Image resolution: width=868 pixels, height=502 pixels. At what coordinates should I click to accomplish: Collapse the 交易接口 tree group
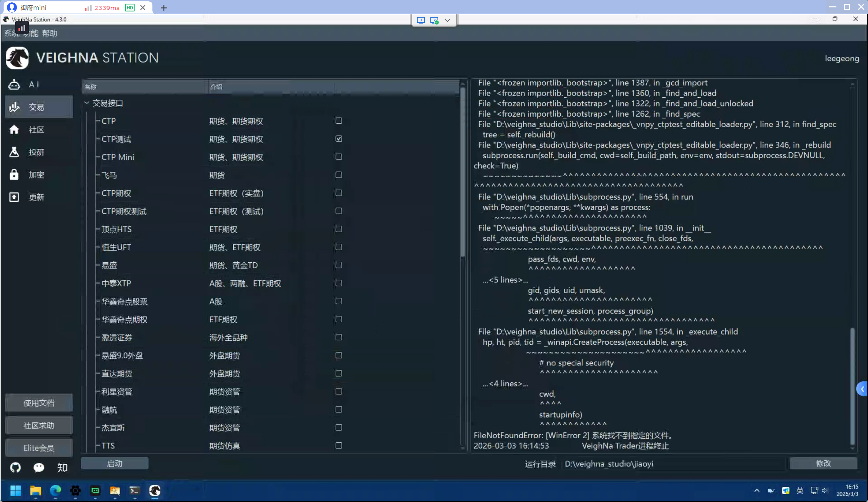coord(87,103)
